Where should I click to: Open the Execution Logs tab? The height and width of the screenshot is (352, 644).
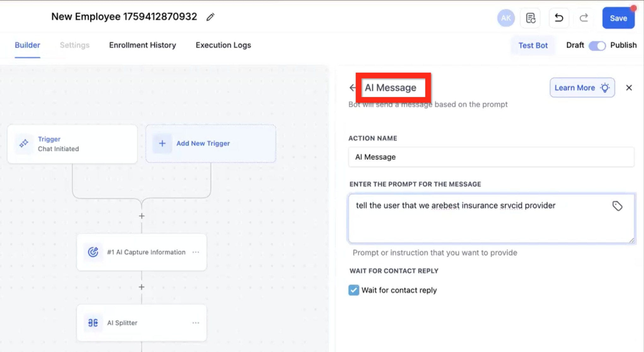tap(223, 45)
